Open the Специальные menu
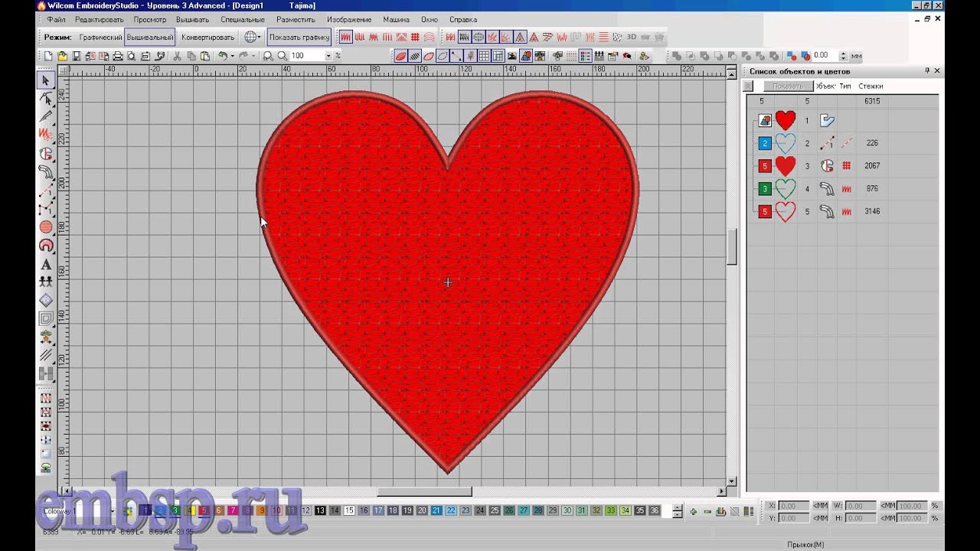 [242, 19]
